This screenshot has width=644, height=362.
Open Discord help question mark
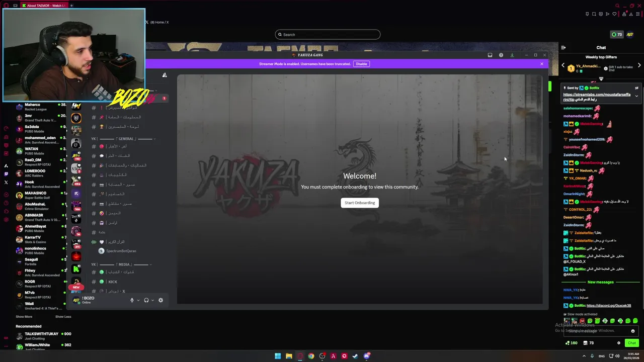tap(501, 55)
